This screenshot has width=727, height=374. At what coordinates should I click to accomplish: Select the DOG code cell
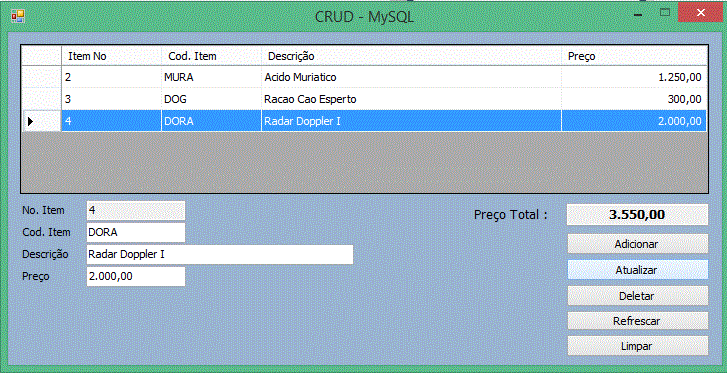(211, 99)
